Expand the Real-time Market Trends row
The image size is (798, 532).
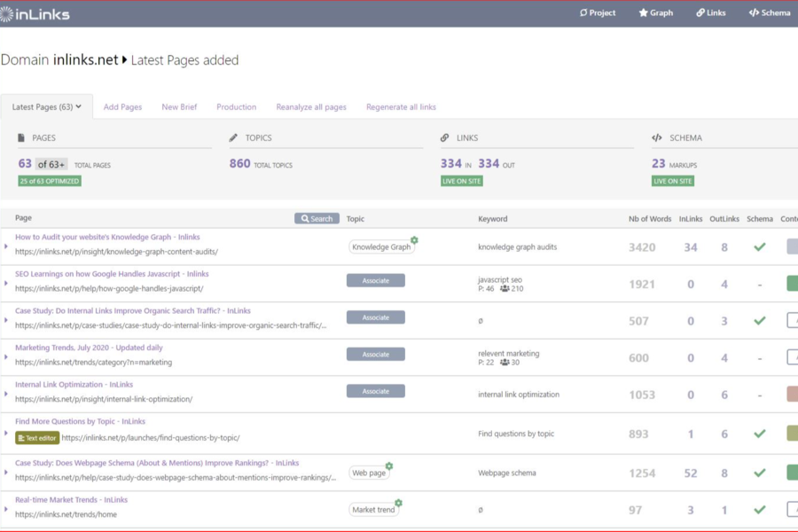(6, 509)
